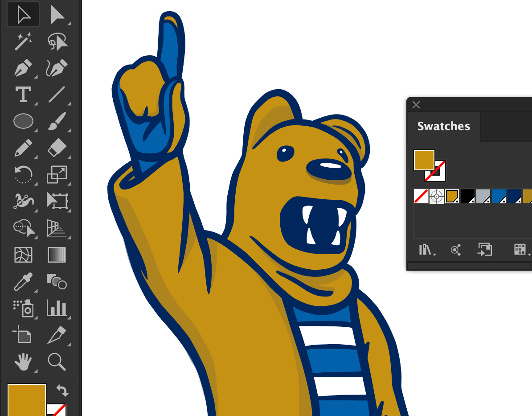Activate the Free Transform tool
Image resolution: width=532 pixels, height=416 pixels.
click(57, 201)
